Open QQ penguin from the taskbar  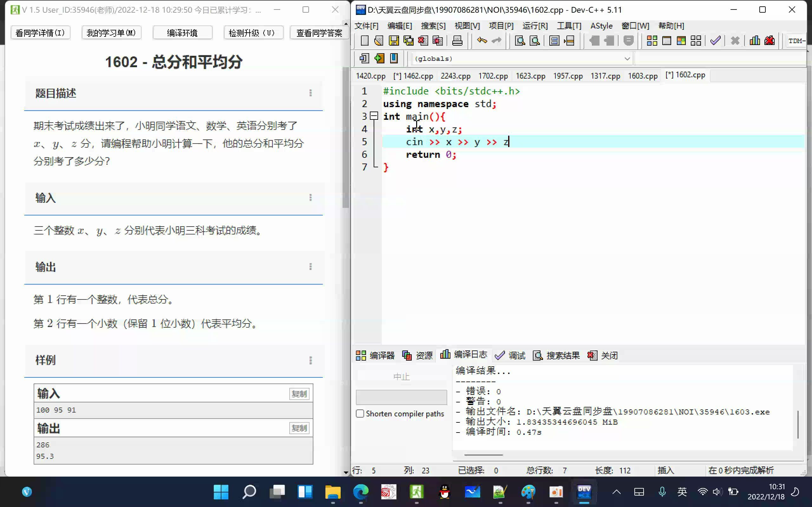click(x=444, y=492)
